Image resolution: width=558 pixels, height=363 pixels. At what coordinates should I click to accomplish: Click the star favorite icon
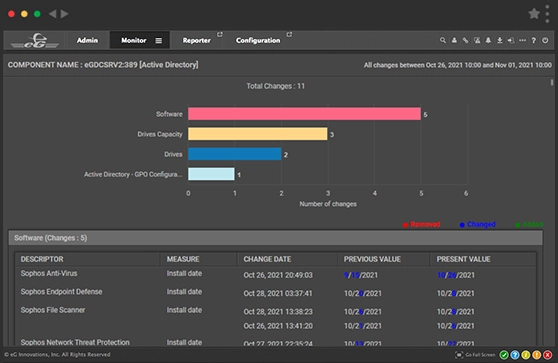pyautogui.click(x=534, y=14)
